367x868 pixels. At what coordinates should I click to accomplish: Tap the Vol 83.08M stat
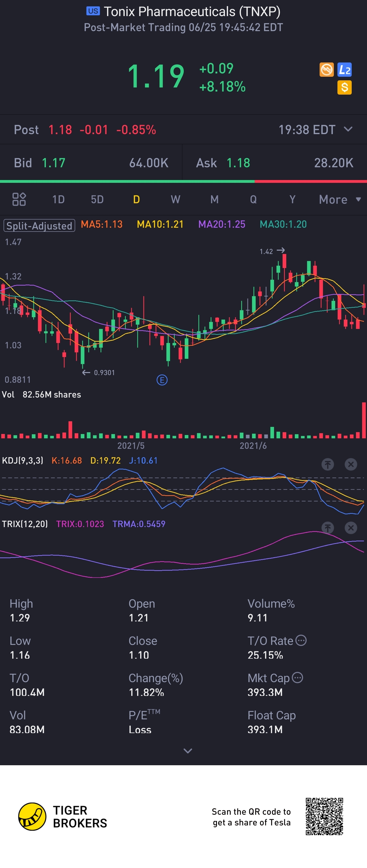tap(27, 722)
